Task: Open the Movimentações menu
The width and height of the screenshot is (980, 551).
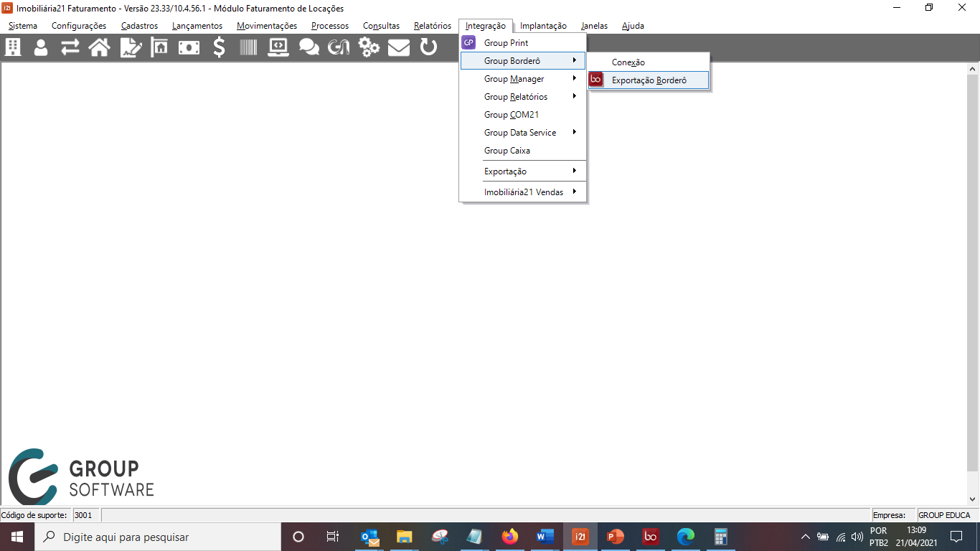Action: tap(267, 26)
